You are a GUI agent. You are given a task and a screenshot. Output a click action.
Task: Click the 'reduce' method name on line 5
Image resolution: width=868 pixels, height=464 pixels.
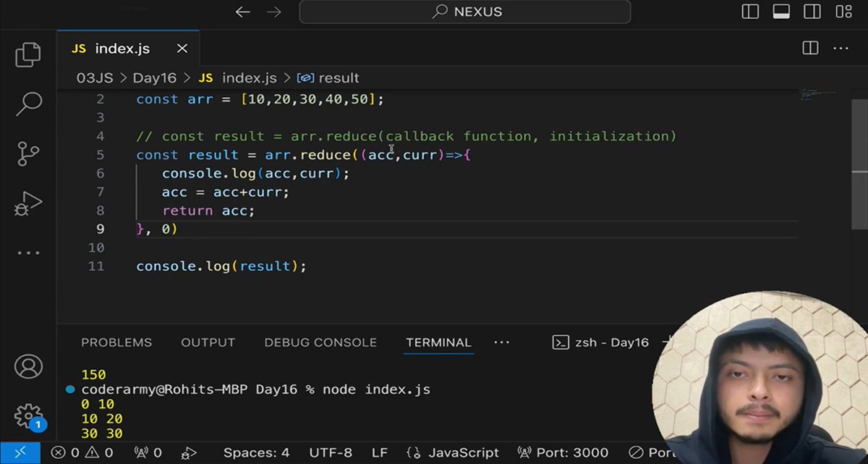(x=325, y=155)
